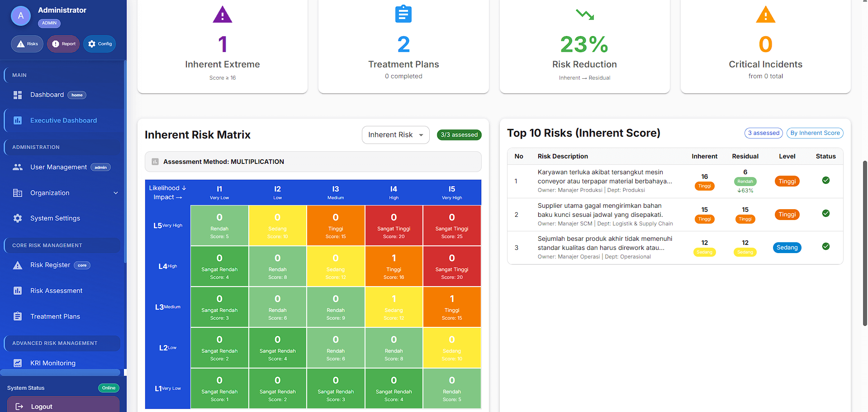Open Treatment Plans from the sidebar
868x412 pixels.
click(55, 316)
